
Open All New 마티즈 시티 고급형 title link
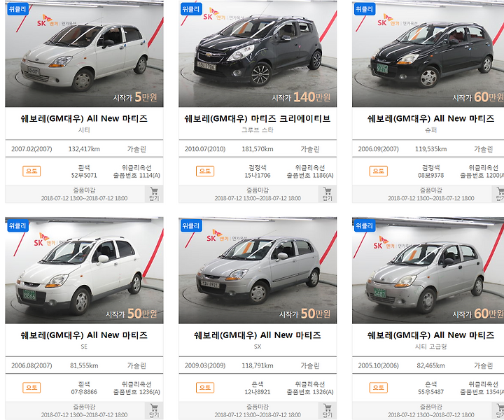tap(431, 335)
